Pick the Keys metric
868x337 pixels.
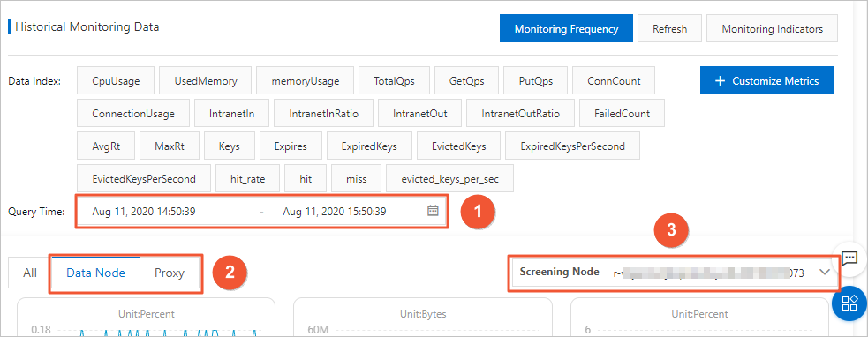230,146
